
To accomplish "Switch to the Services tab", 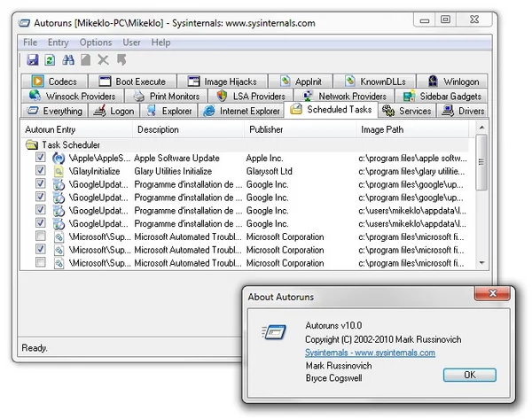I will 407,111.
